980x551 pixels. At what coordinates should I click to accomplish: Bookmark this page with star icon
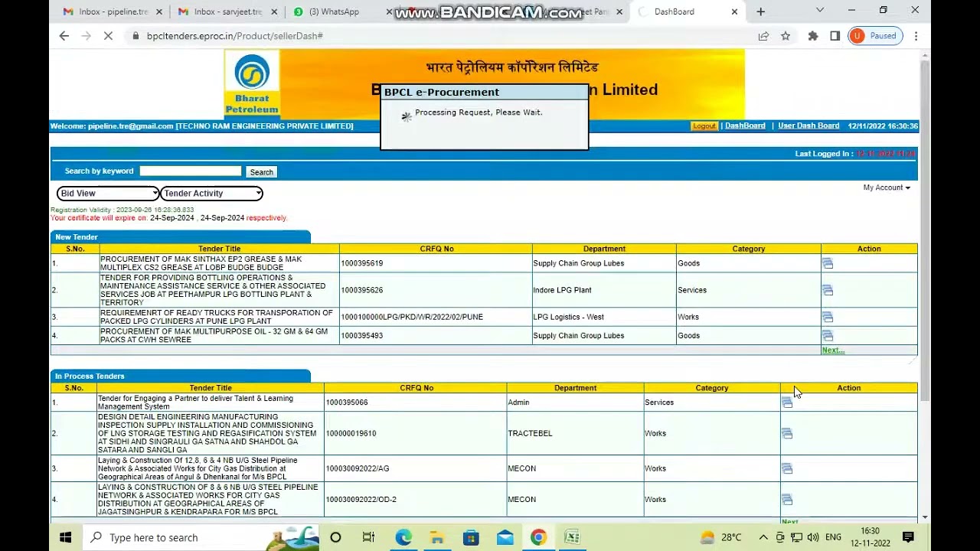click(x=786, y=36)
